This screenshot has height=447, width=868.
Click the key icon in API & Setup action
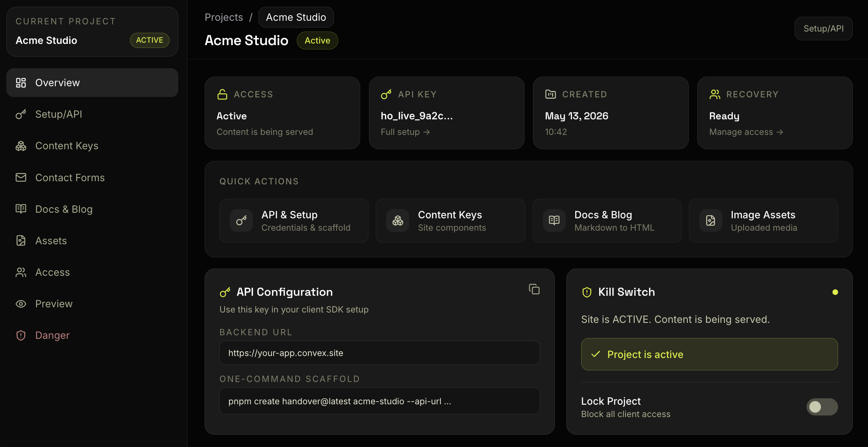(x=241, y=221)
